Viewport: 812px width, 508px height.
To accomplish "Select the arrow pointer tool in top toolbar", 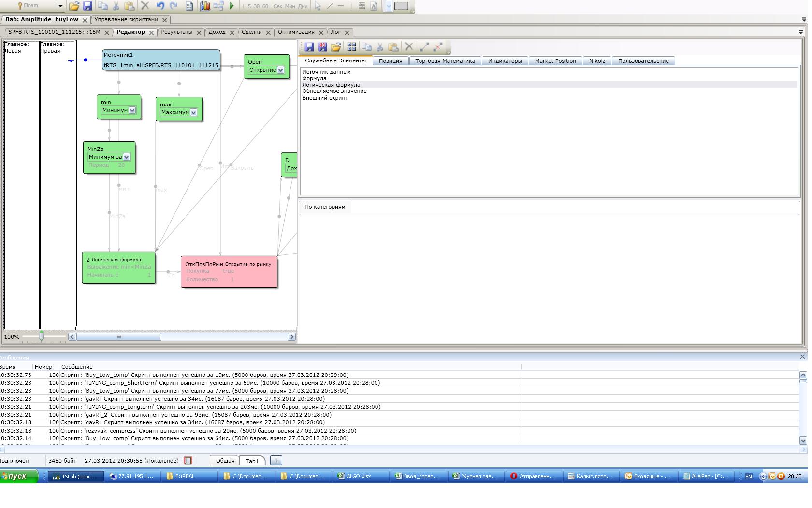I will tap(318, 6).
